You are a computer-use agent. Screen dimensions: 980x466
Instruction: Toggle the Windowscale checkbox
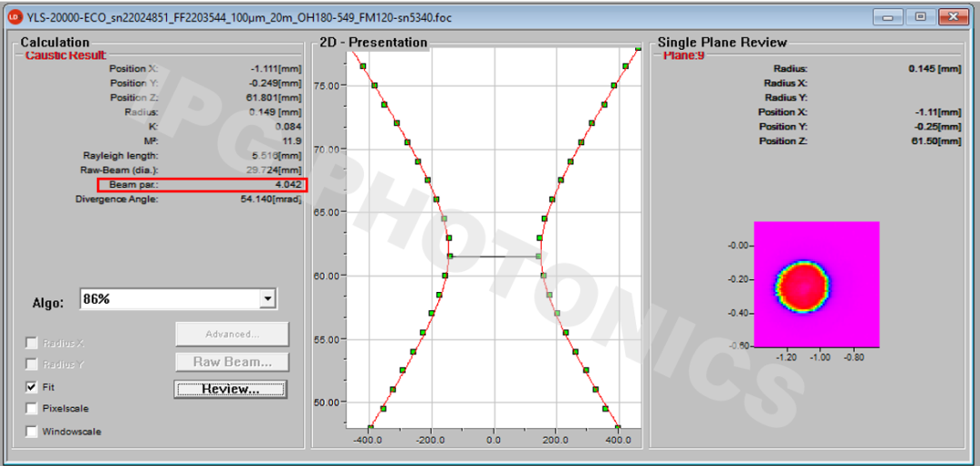pos(32,432)
